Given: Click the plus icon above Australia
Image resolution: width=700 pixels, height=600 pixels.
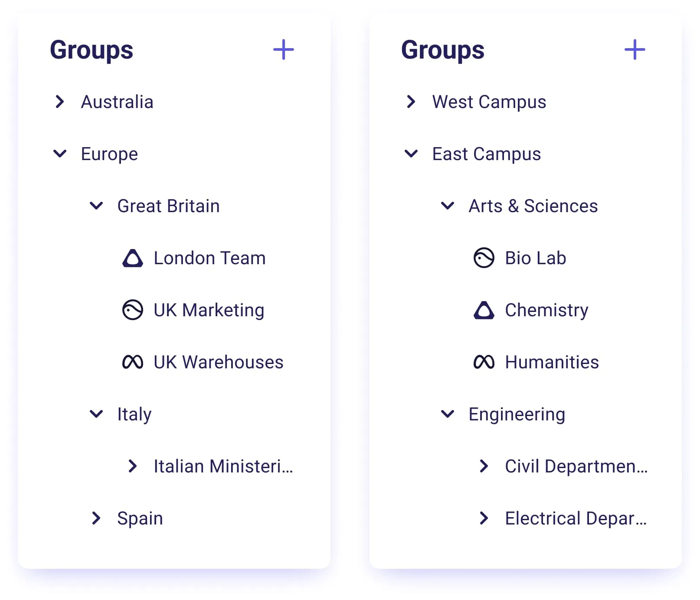Looking at the screenshot, I should pyautogui.click(x=283, y=49).
